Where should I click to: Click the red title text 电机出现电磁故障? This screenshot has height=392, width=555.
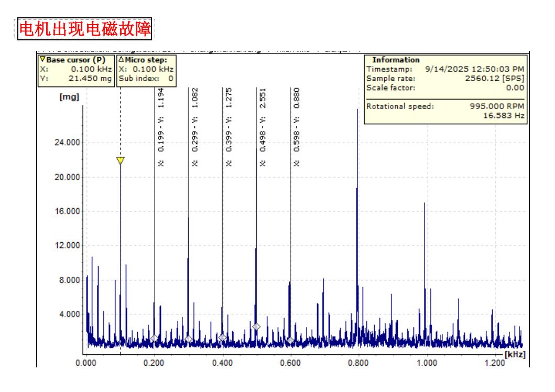85,29
